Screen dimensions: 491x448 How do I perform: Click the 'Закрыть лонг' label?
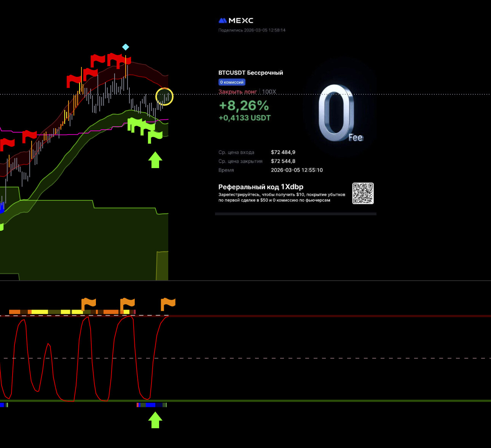(x=238, y=92)
